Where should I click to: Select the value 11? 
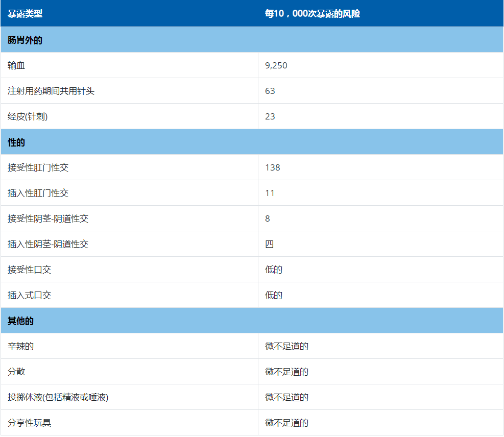[x=270, y=193]
